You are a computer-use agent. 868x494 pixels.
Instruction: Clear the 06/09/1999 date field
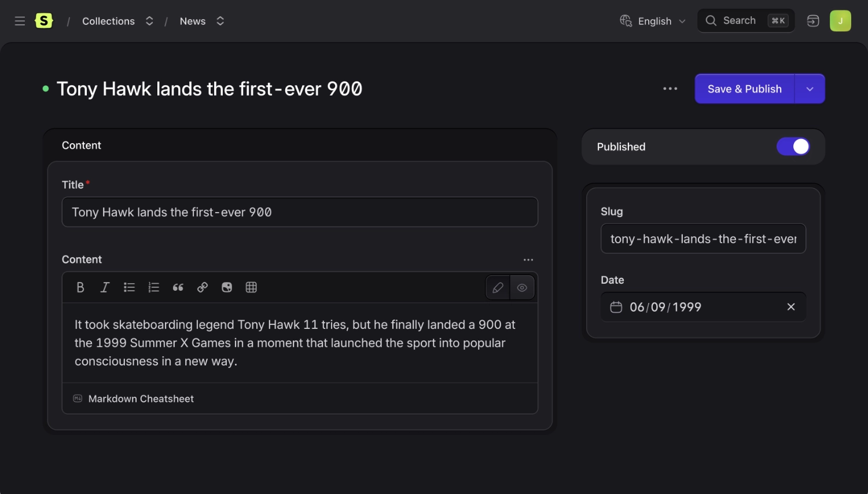tap(790, 307)
